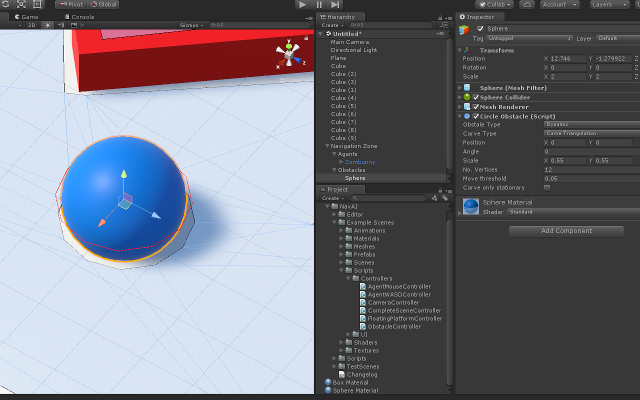Disable Circle Obstacle script checkbox

tap(476, 116)
